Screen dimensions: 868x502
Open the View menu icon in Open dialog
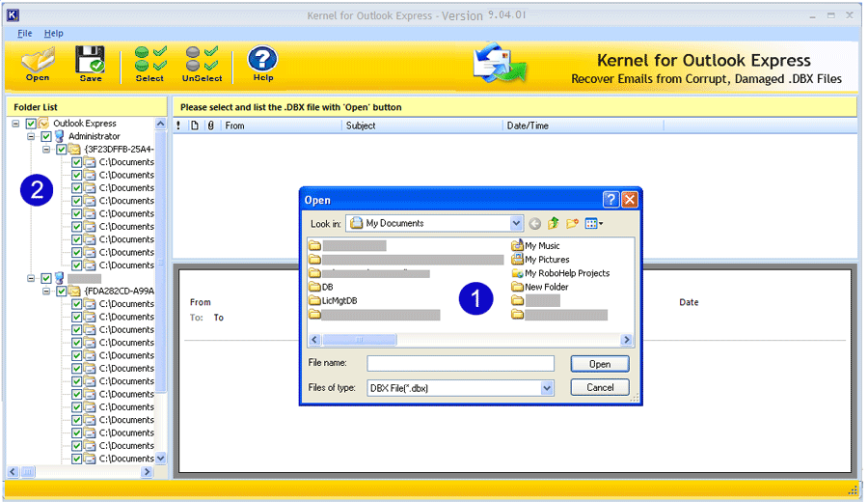pos(593,223)
